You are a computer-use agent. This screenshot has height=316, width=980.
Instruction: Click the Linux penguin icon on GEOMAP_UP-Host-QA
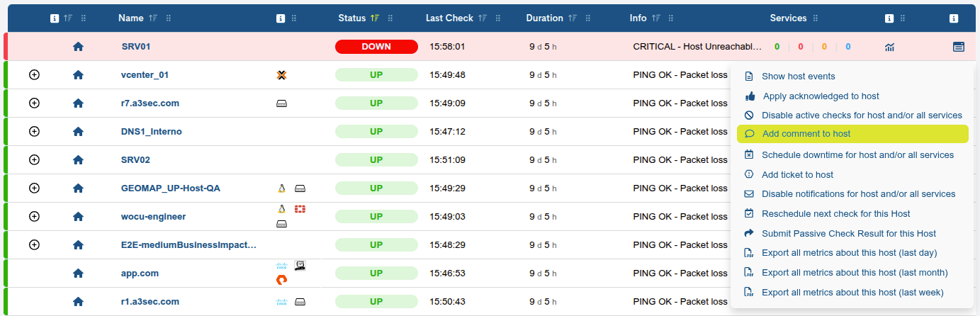click(x=281, y=188)
